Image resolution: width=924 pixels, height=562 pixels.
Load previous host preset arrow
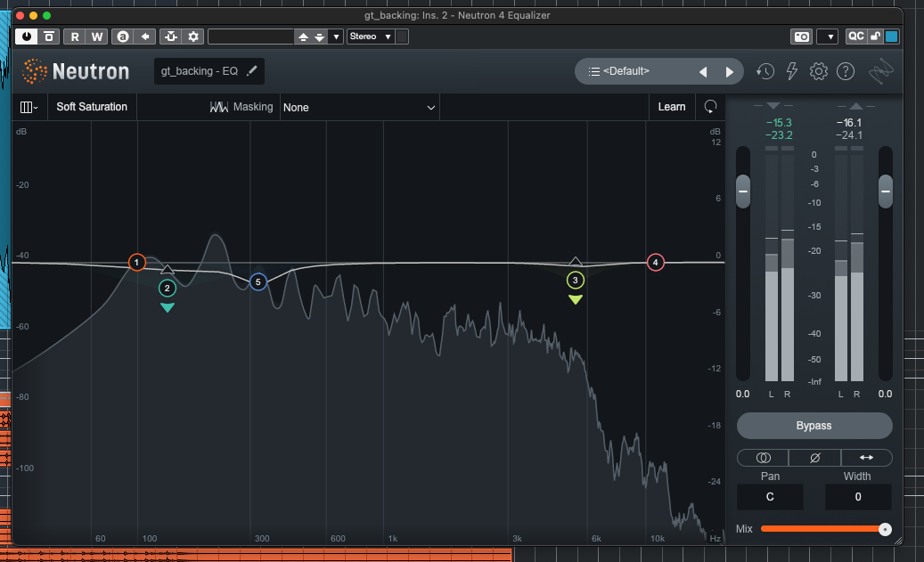click(303, 37)
